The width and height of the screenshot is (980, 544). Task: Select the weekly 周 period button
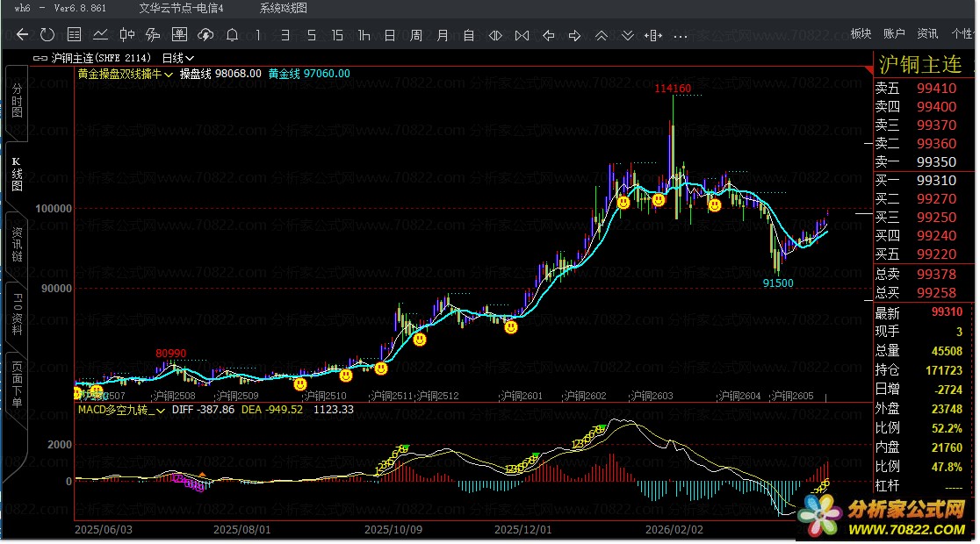point(416,35)
